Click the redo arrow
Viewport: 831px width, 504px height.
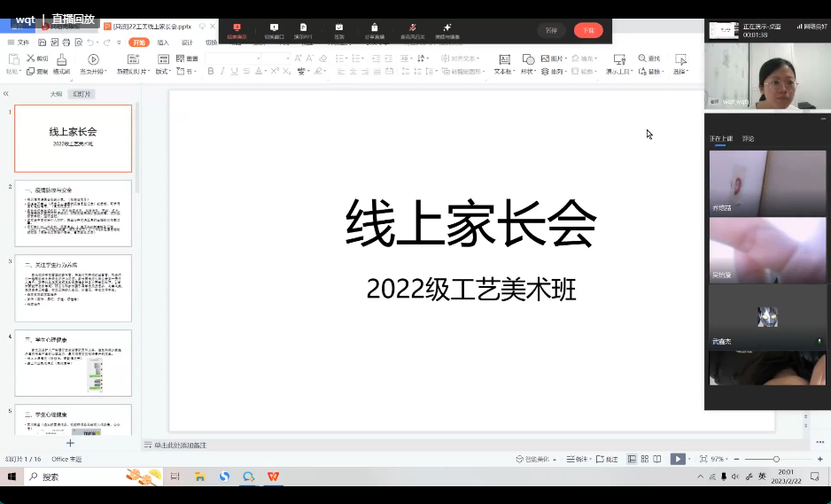[x=107, y=43]
